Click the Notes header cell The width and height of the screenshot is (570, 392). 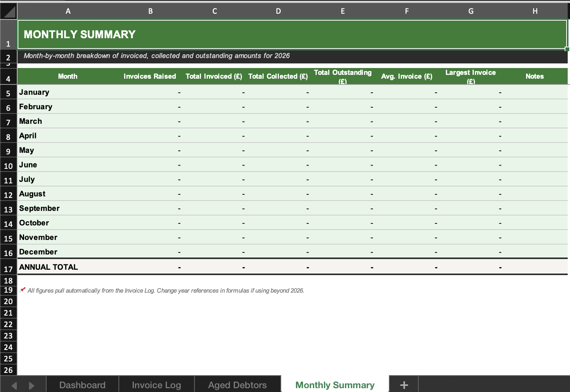point(535,76)
